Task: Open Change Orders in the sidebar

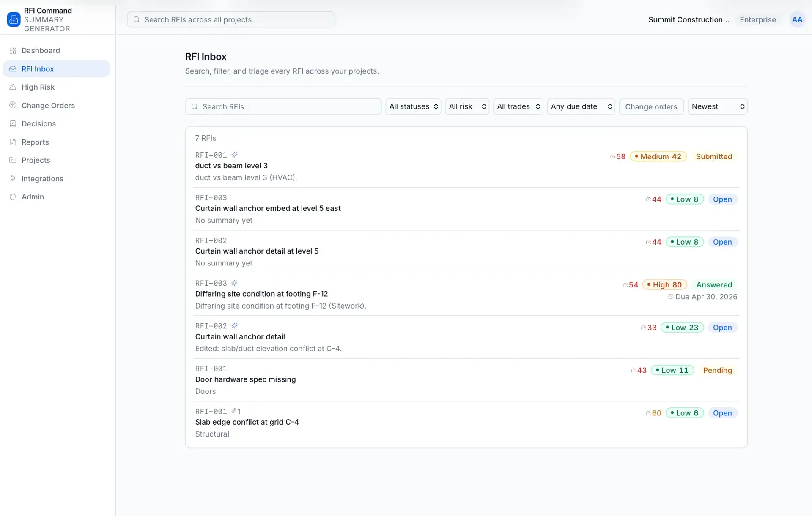Action: click(x=56, y=105)
